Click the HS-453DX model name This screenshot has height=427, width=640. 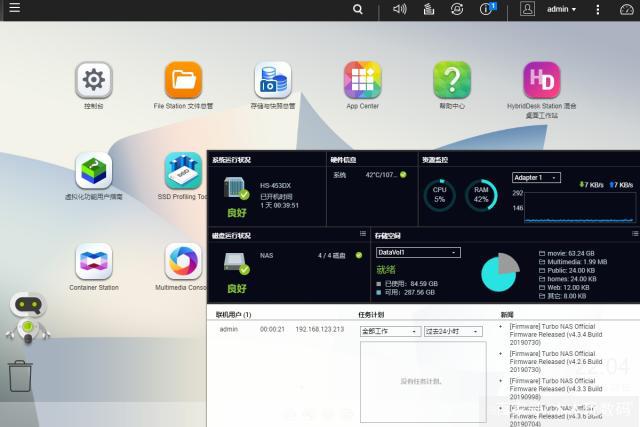tap(276, 186)
